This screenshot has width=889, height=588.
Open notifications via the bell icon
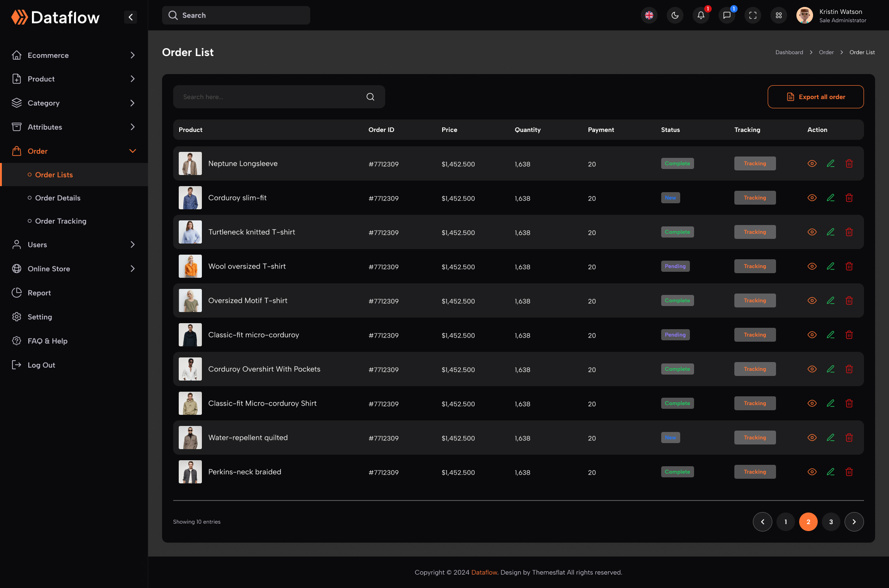click(701, 15)
